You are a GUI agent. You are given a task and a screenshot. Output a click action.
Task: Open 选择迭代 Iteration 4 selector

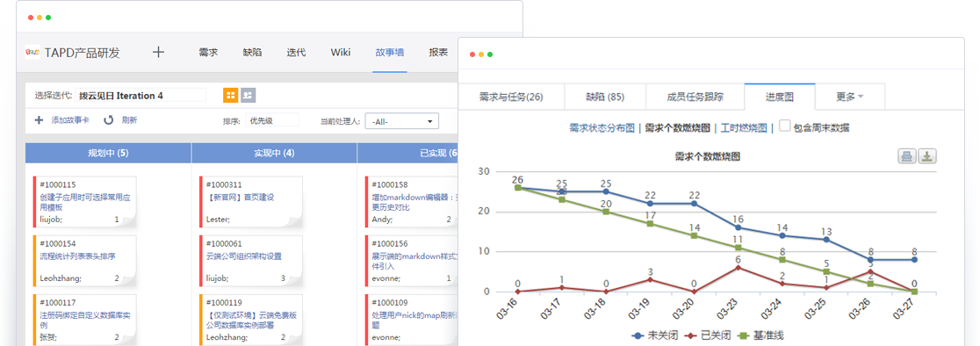click(x=140, y=96)
